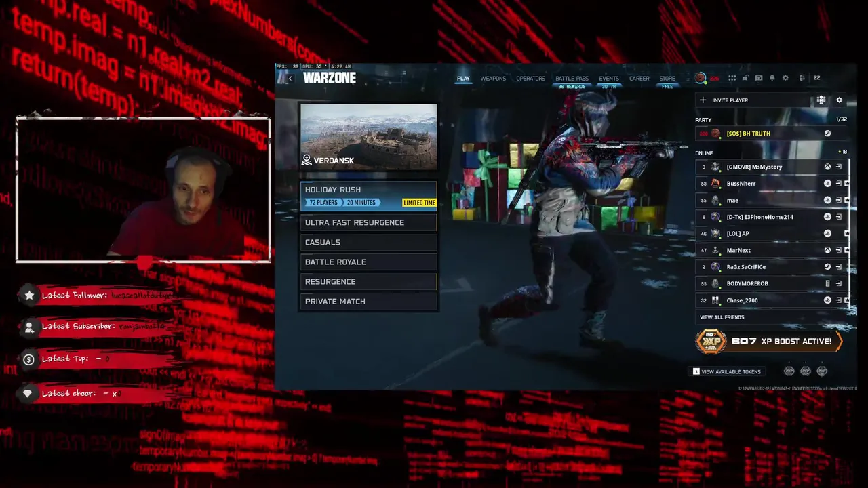Screen dimensions: 868x488
Task: Click the plus icon next to Invite Player
Action: [x=703, y=100]
